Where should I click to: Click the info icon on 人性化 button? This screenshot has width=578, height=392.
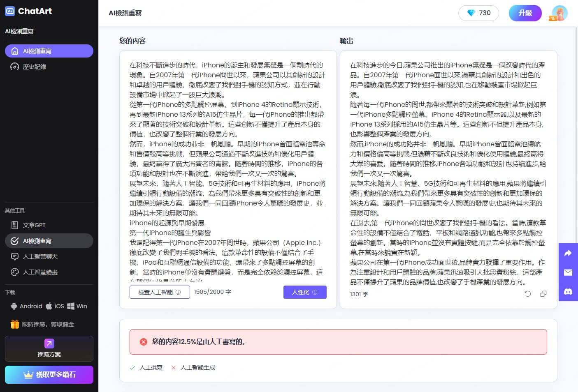[x=315, y=292]
